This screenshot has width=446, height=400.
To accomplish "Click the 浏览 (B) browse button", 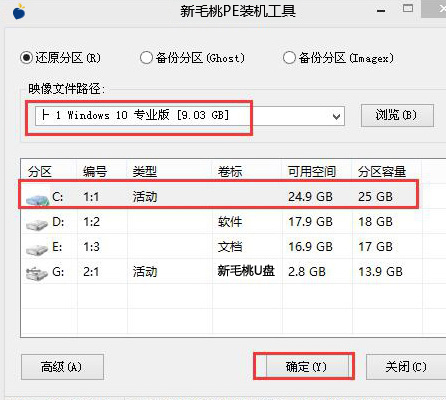I will tap(397, 115).
